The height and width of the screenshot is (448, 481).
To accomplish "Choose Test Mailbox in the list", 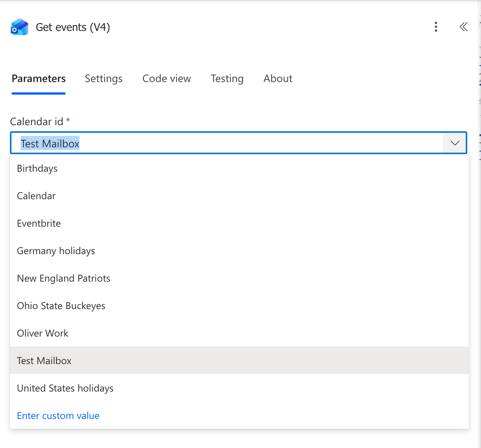I will coord(44,361).
